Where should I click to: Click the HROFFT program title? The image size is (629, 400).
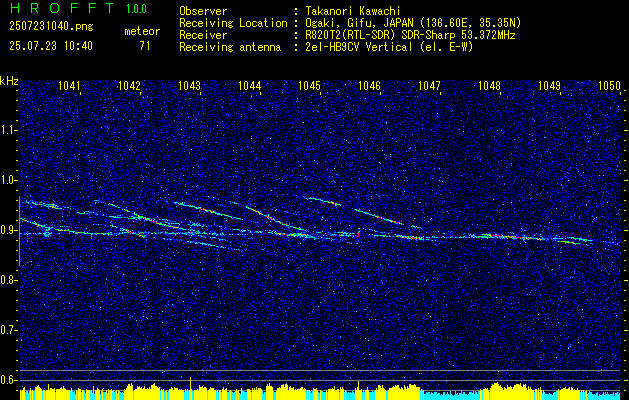pos(62,8)
